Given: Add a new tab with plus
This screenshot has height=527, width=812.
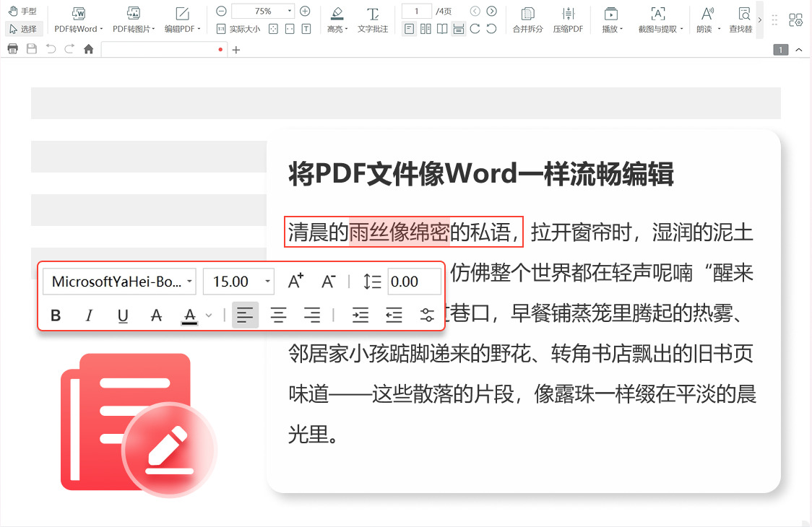Looking at the screenshot, I should (x=236, y=50).
